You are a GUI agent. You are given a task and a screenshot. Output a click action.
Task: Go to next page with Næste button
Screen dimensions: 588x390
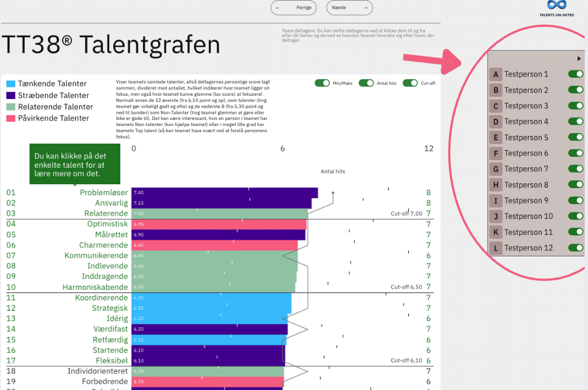click(350, 8)
